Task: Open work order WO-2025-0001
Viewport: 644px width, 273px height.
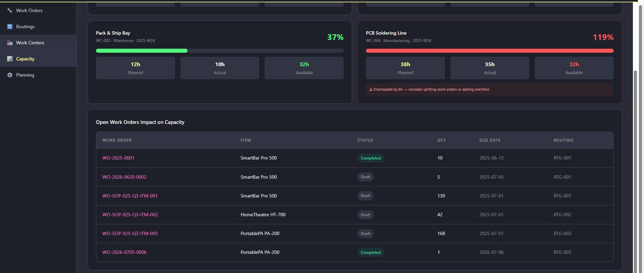Action: click(118, 158)
